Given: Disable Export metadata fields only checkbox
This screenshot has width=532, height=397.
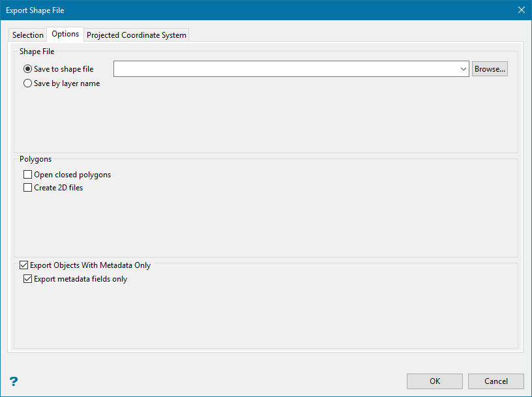Looking at the screenshot, I should coord(27,279).
